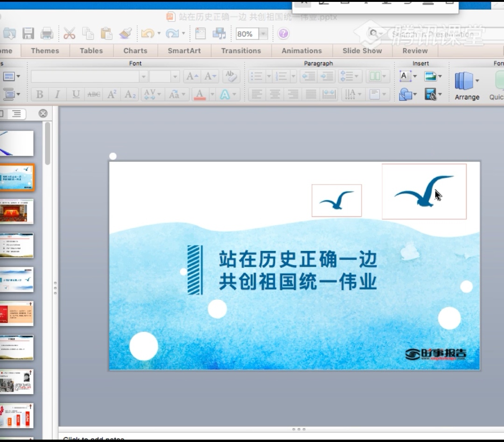
Task: Click the Undo arrow icon
Action: (x=147, y=34)
